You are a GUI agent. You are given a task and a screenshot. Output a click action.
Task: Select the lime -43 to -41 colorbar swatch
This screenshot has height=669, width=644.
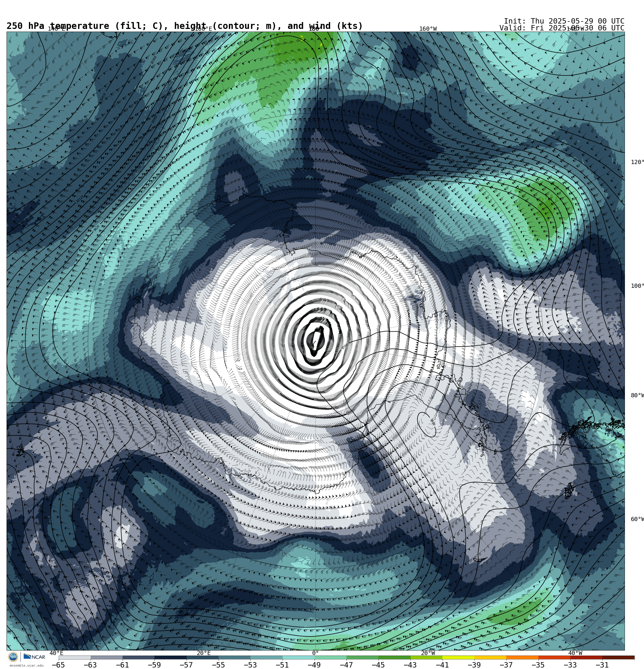(427, 657)
